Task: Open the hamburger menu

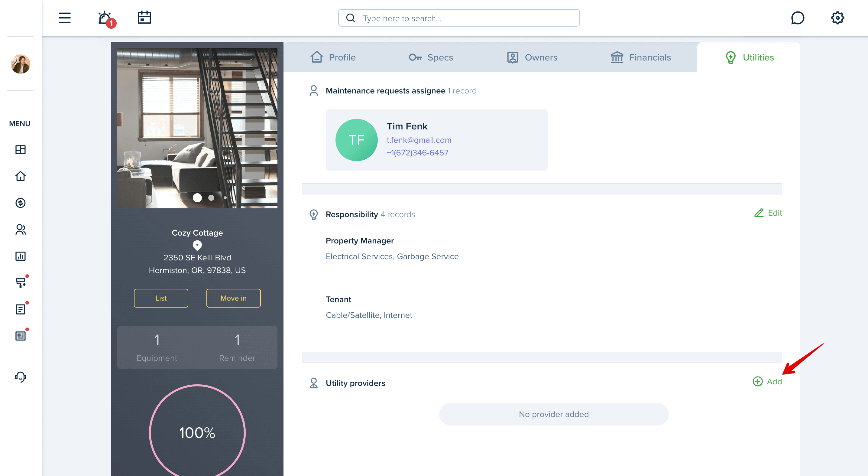Action: pyautogui.click(x=64, y=18)
